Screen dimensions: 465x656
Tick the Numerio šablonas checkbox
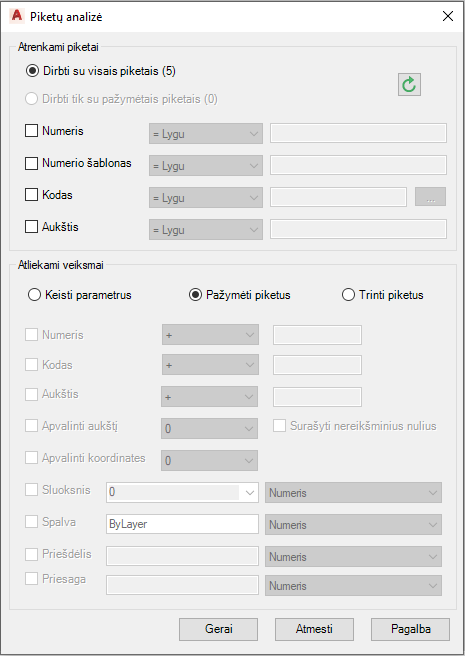(31, 163)
